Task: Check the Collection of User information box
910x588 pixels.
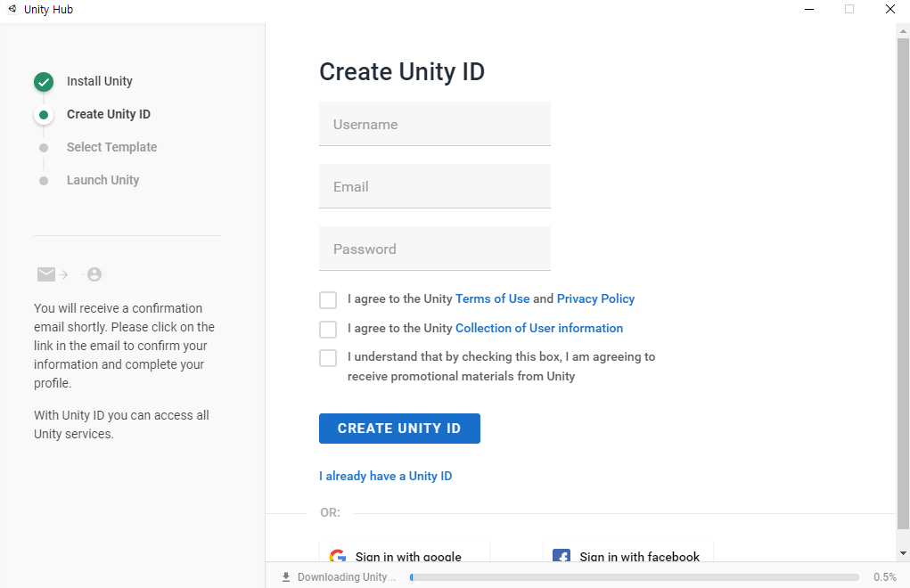Action: [328, 330]
